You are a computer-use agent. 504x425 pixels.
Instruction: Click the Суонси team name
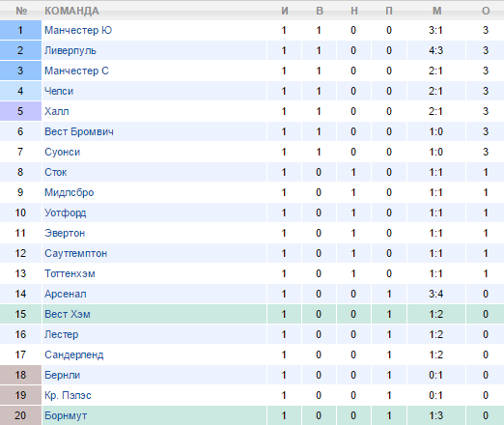(62, 152)
